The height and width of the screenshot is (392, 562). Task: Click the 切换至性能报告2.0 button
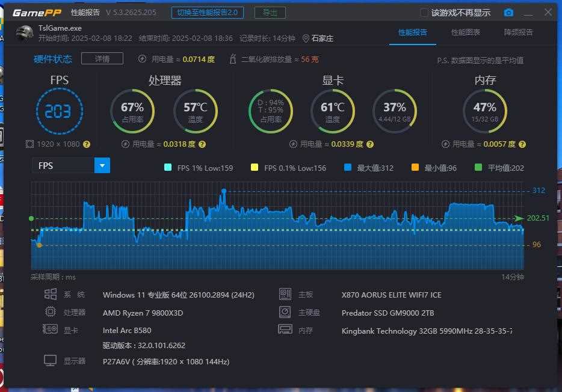208,13
